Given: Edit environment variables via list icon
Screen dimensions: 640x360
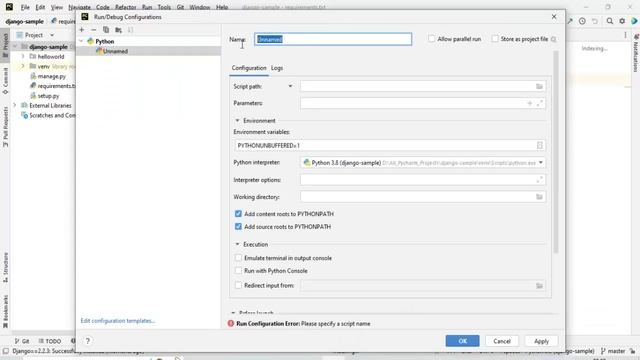Looking at the screenshot, I should (540, 145).
